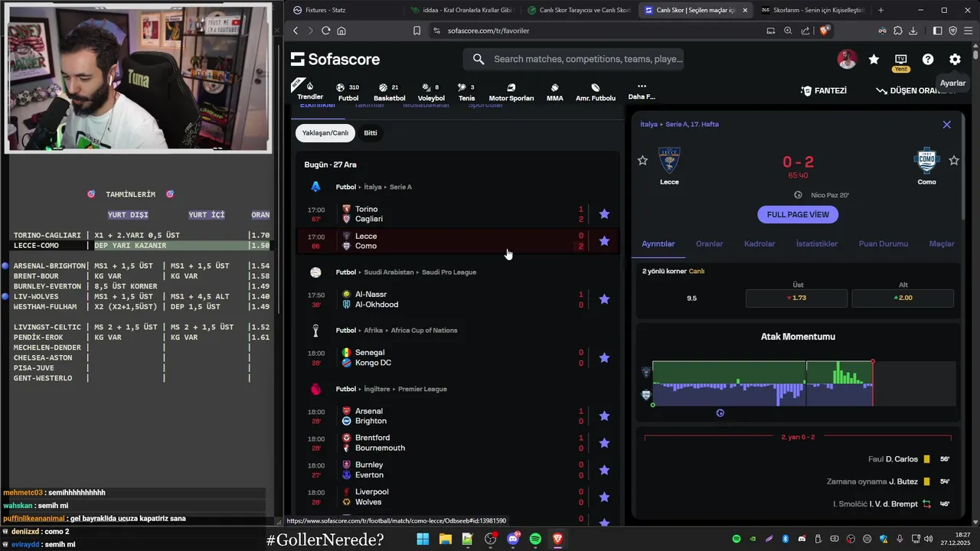Open Spotify from the taskbar

535,539
